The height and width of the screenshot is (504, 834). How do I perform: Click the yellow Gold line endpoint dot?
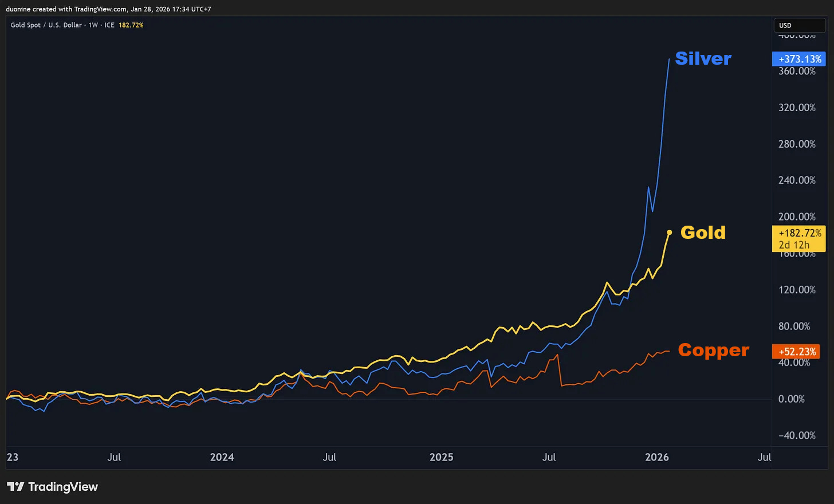[x=669, y=232]
